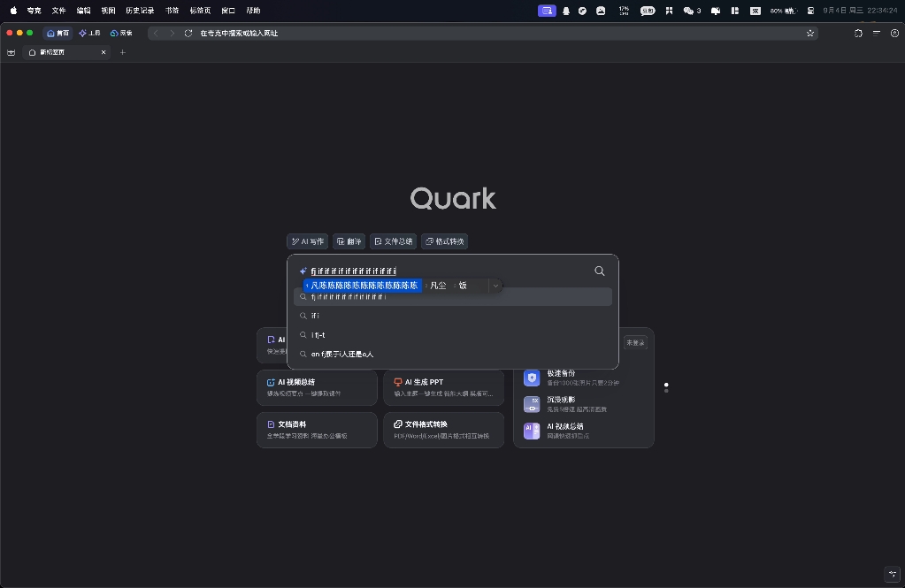Close the 新标签页 tab
Screen dimensions: 905x588
104,52
